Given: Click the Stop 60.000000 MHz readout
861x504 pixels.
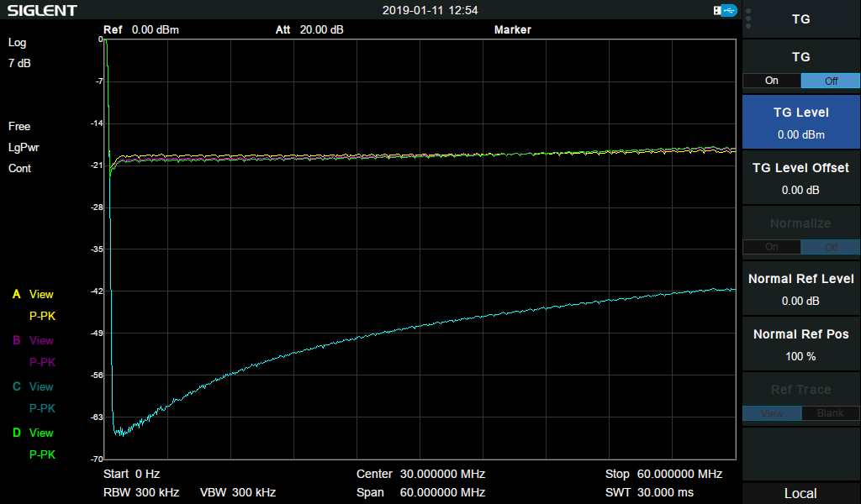Looking at the screenshot, I should point(663,474).
